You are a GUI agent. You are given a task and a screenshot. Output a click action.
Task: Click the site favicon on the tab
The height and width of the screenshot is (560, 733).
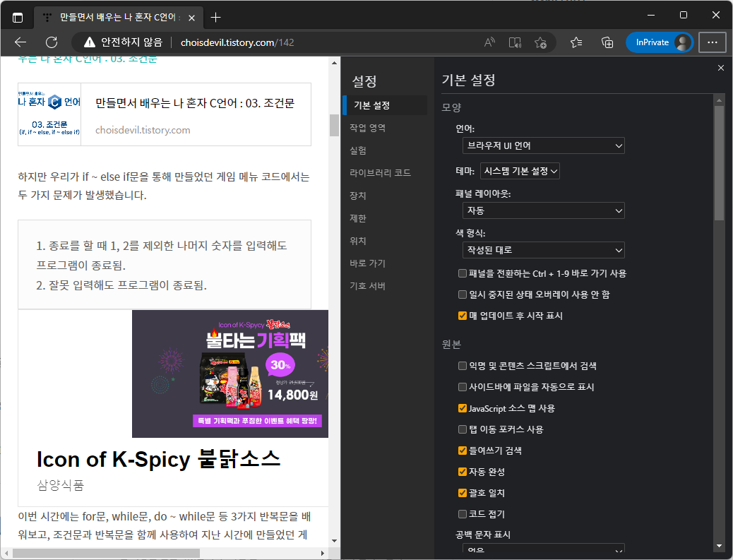coord(47,18)
